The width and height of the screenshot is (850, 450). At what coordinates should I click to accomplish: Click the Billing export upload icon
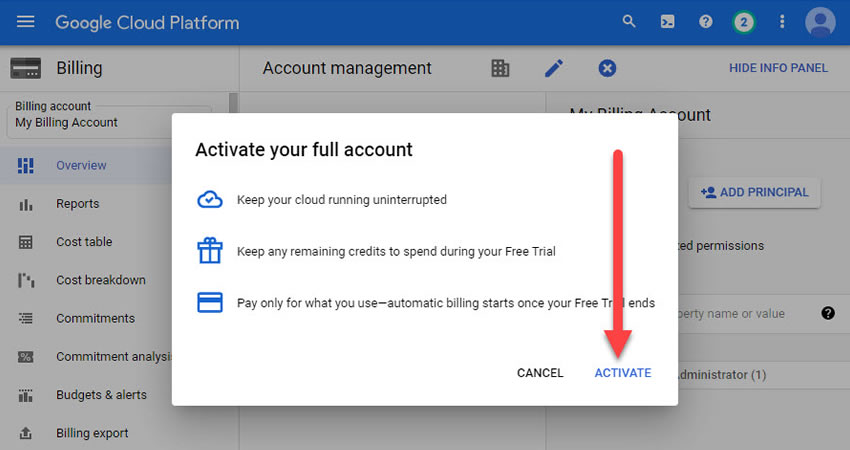click(25, 433)
